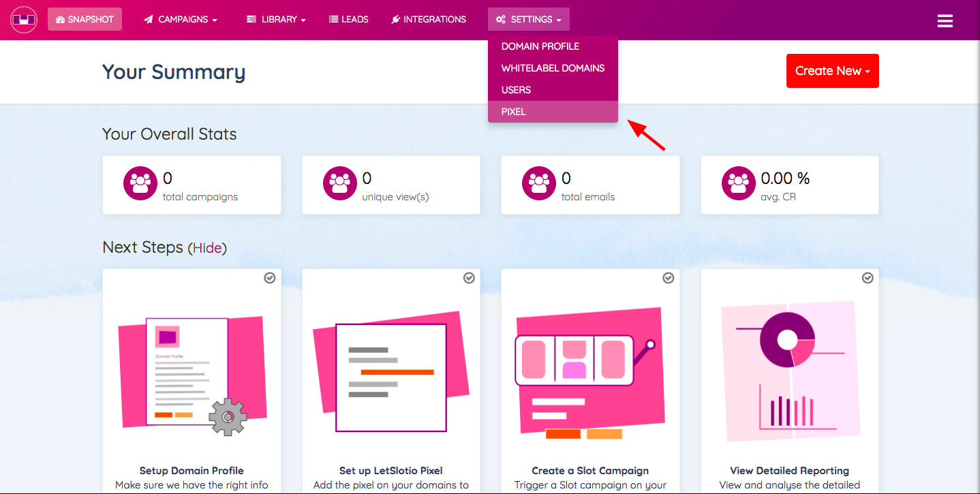
Task: Open the Leads page
Action: click(349, 20)
